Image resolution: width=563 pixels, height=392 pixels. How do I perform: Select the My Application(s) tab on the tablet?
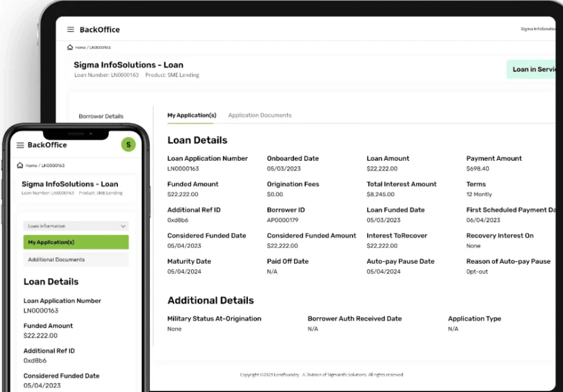191,114
